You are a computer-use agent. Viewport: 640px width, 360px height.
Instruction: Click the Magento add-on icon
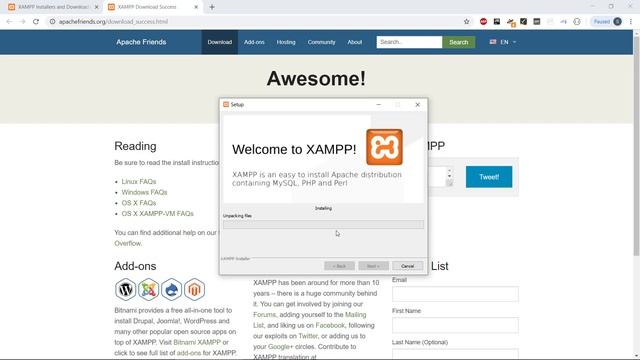point(194,289)
